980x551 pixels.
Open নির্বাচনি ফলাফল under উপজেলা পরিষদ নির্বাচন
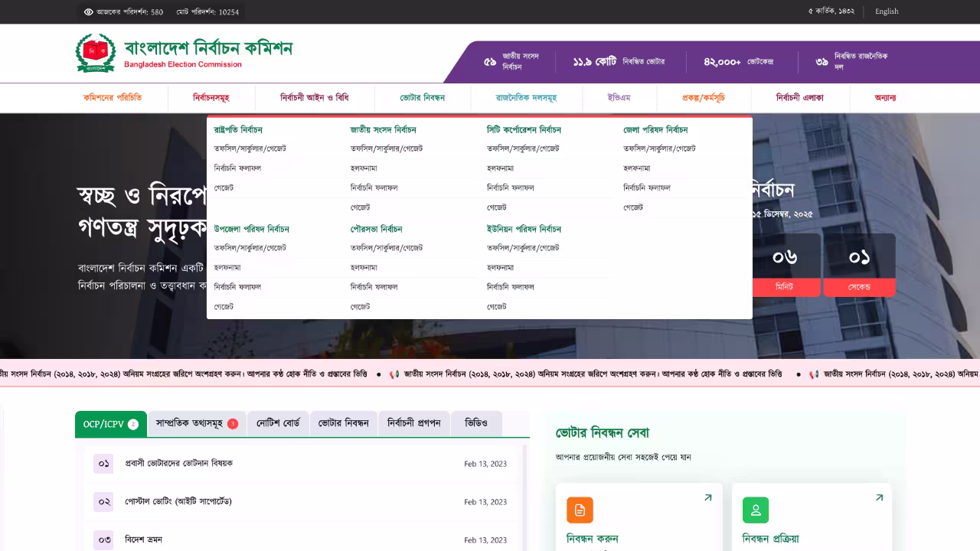237,287
